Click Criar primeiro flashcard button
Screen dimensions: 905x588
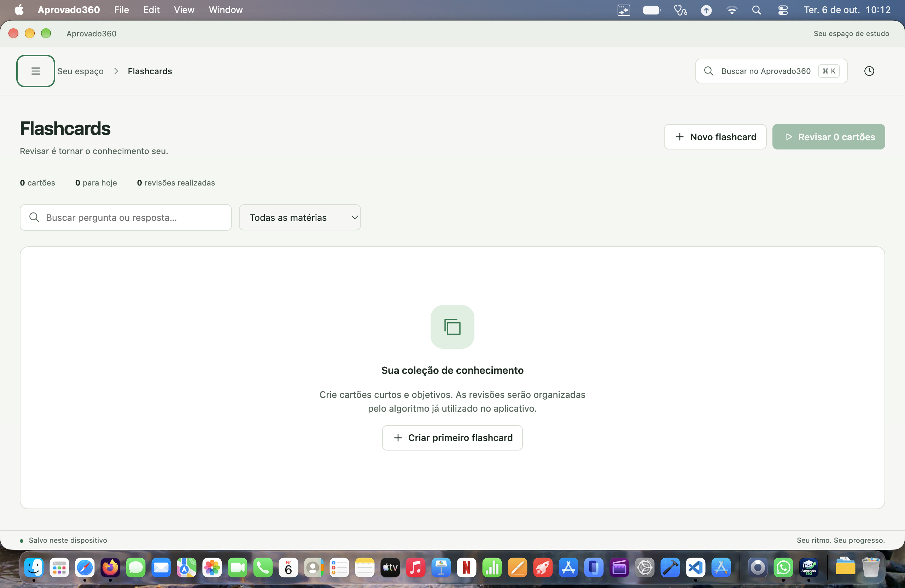pos(452,438)
